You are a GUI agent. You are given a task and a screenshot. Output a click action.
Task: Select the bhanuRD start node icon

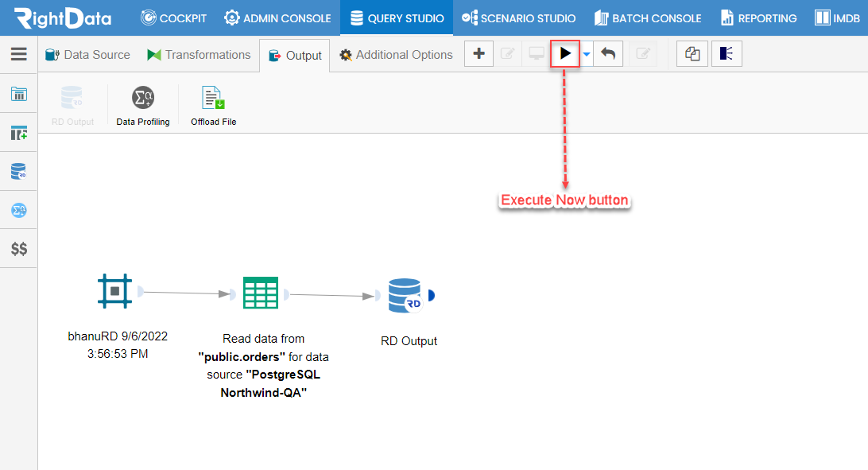click(x=114, y=291)
